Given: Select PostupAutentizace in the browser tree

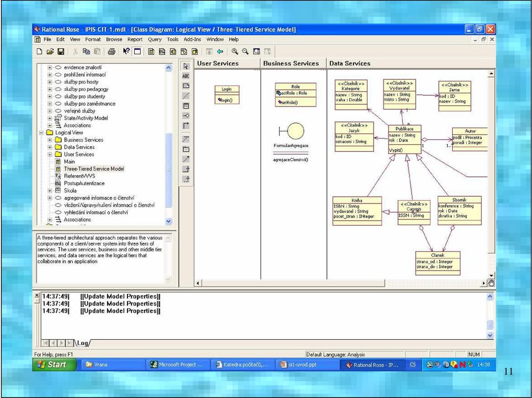Looking at the screenshot, I should coord(84,183).
